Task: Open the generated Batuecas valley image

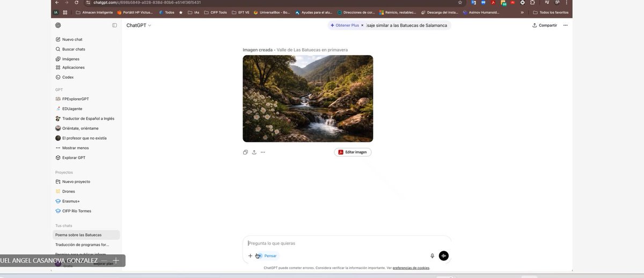Action: (308, 98)
